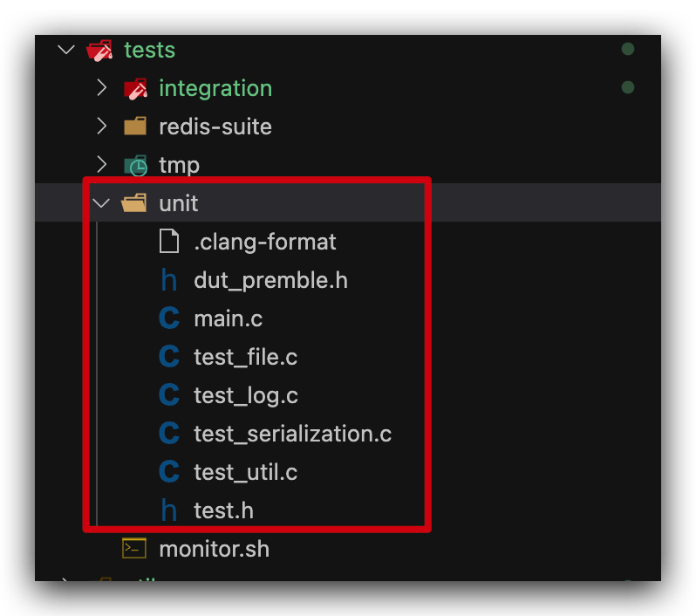
Task: Expand the redis-suite folder chevron
Action: pos(102,127)
